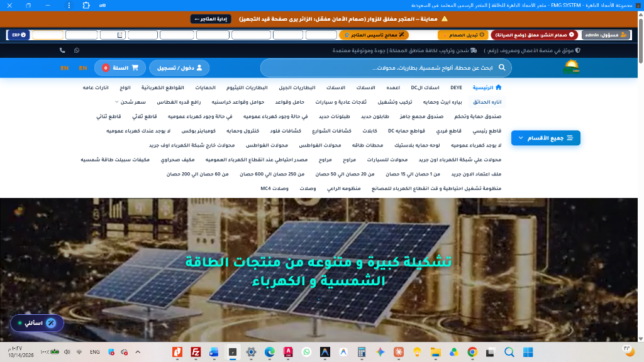Click دخول / تسجيل button

[179, 68]
